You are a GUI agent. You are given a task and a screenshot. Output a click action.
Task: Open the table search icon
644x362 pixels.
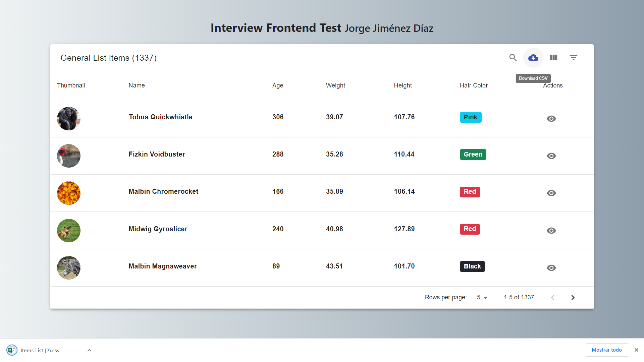click(513, 58)
